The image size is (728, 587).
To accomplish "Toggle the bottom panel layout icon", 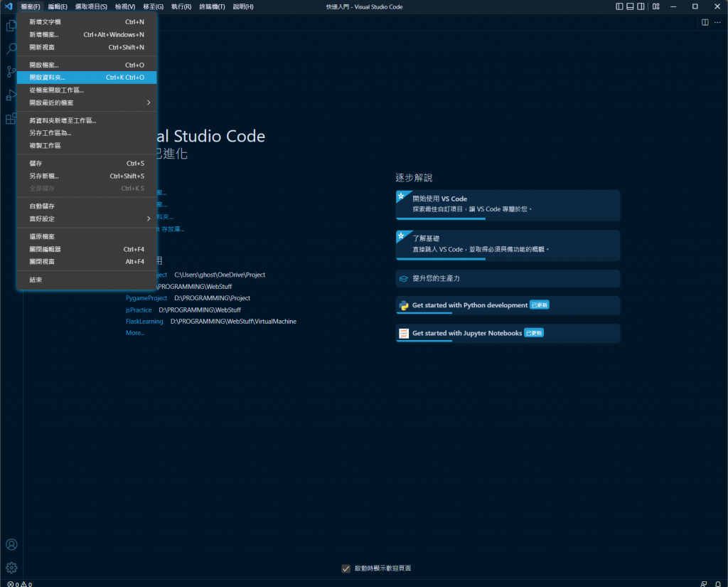I will [630, 6].
